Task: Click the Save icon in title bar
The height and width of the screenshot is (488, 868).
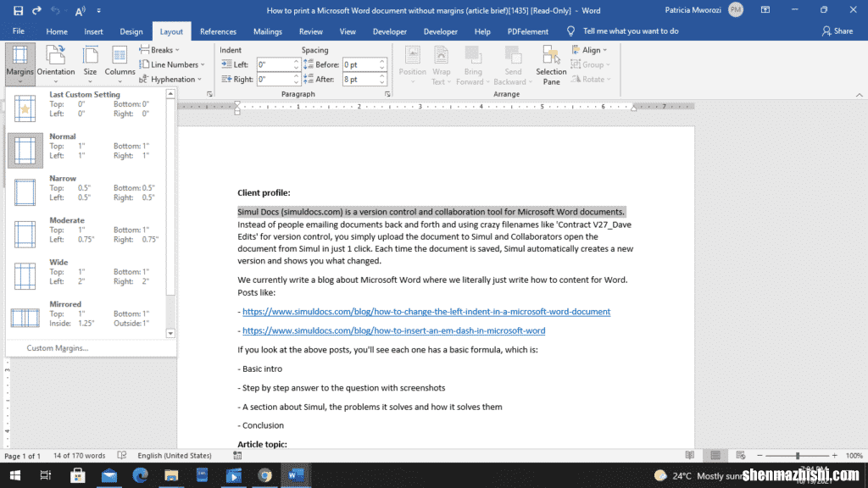Action: 18,10
